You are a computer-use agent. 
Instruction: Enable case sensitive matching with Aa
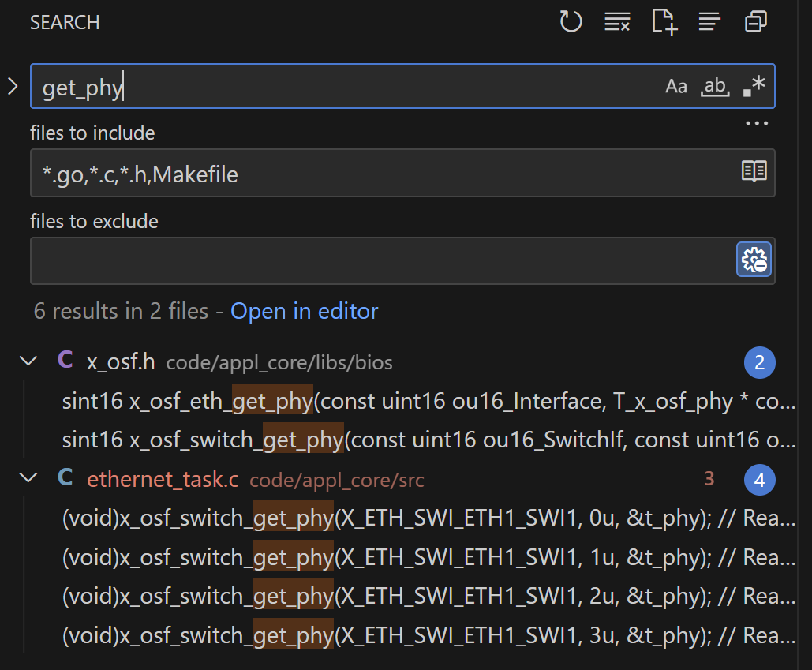[676, 86]
